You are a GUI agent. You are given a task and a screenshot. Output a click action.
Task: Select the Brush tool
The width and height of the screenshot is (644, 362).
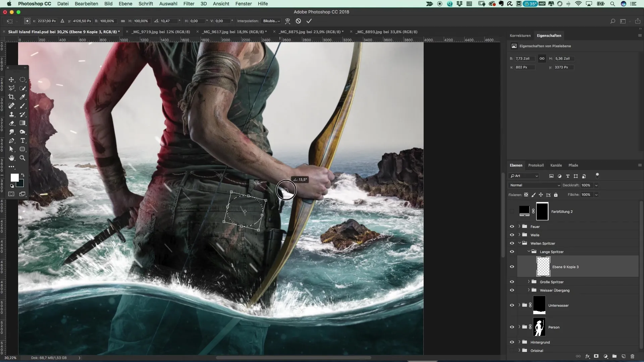tap(22, 106)
